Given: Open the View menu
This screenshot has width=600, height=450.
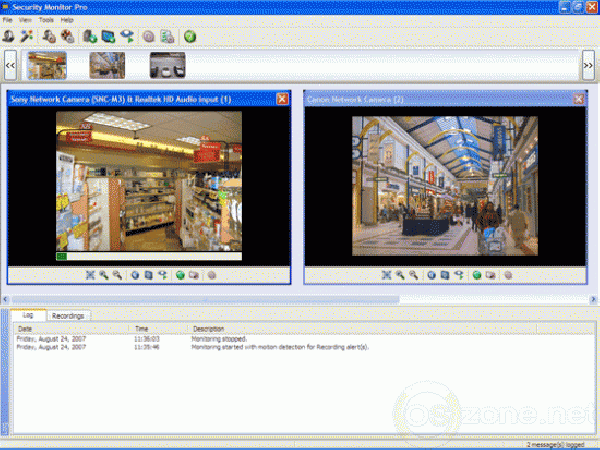Looking at the screenshot, I should 25,20.
